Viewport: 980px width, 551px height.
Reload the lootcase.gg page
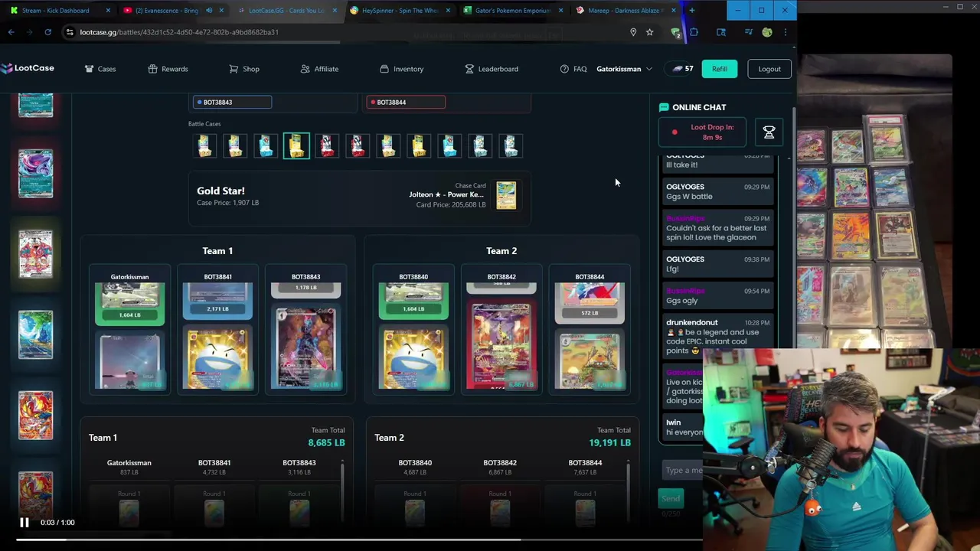coord(47,32)
